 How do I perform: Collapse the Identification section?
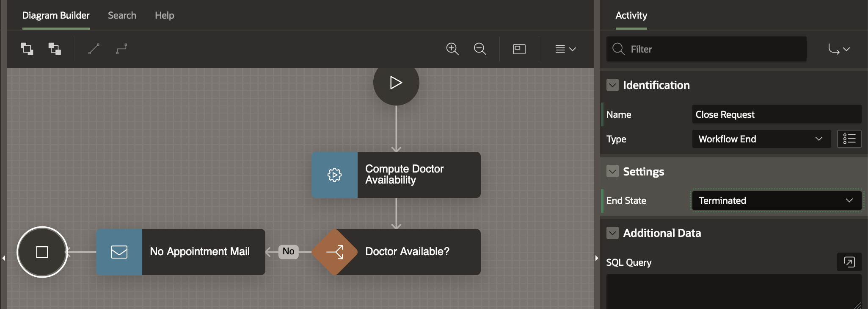(612, 85)
